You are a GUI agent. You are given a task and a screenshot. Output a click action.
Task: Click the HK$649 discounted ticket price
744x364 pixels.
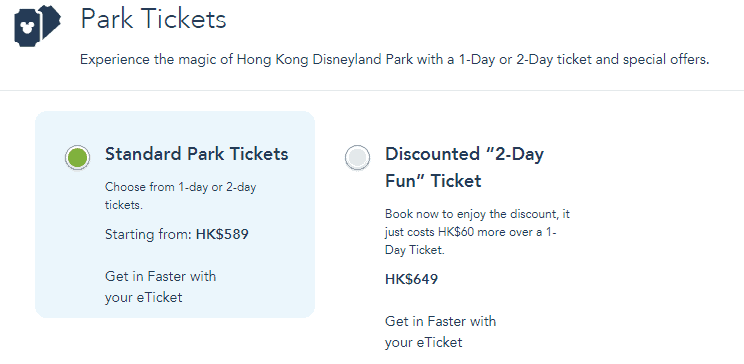pos(411,279)
